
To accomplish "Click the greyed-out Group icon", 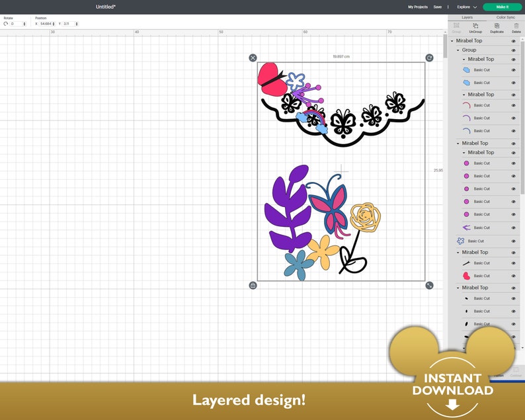I will pos(456,26).
